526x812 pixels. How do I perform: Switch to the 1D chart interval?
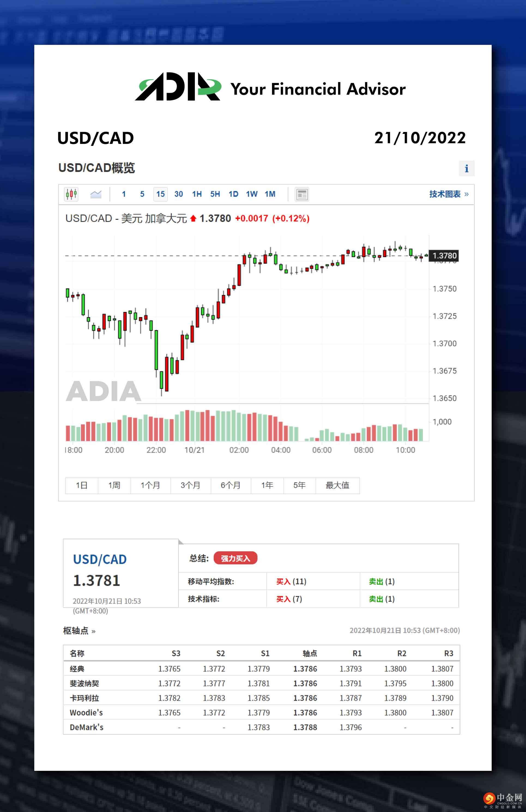point(233,194)
